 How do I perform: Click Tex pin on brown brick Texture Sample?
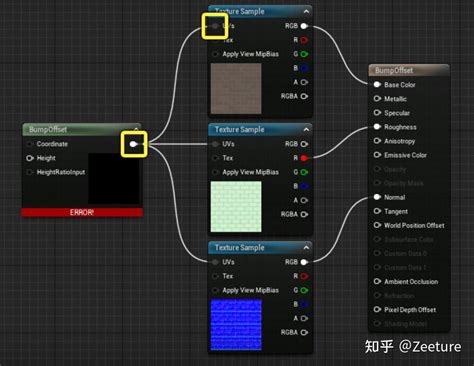tap(215, 40)
